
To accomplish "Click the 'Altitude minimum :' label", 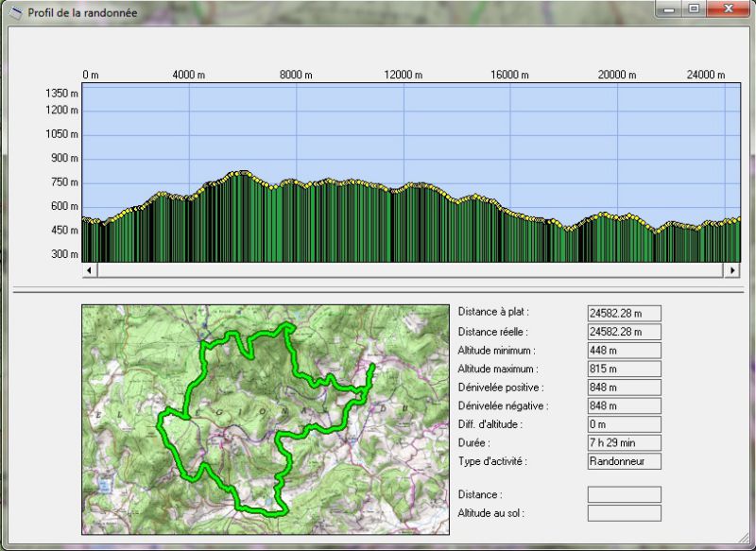I will (x=496, y=351).
